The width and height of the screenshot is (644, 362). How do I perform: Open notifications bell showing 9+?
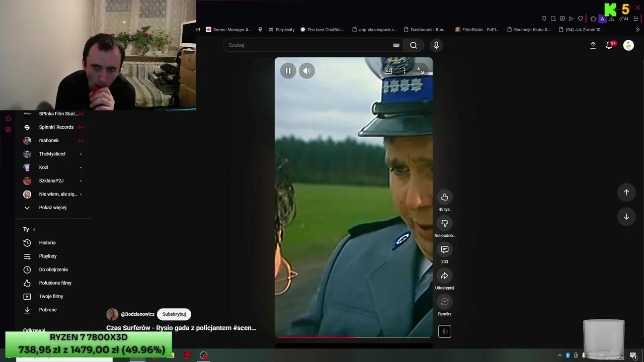point(610,45)
